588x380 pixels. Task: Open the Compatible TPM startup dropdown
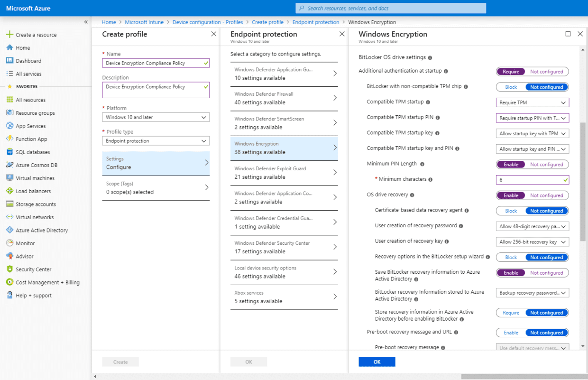[532, 102]
